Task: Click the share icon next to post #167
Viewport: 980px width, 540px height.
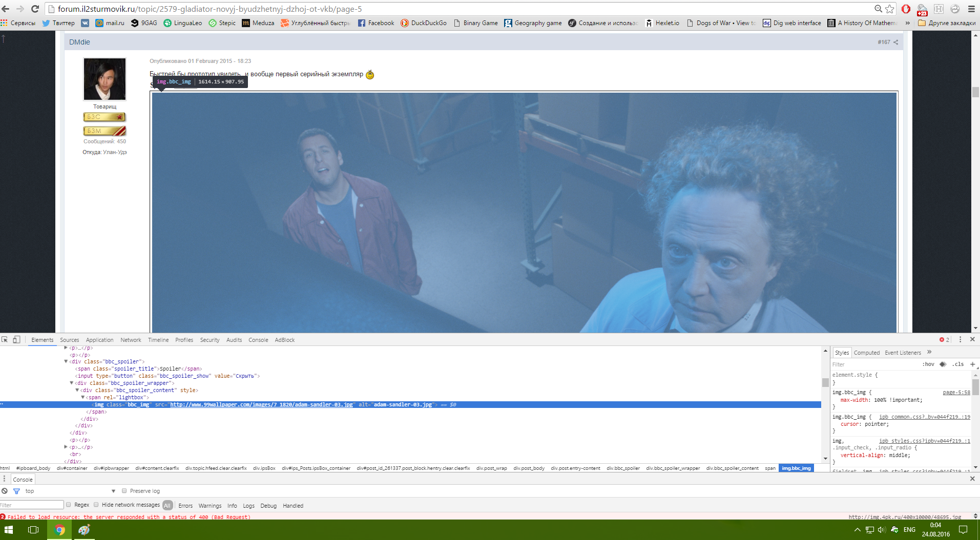Action: (x=896, y=42)
